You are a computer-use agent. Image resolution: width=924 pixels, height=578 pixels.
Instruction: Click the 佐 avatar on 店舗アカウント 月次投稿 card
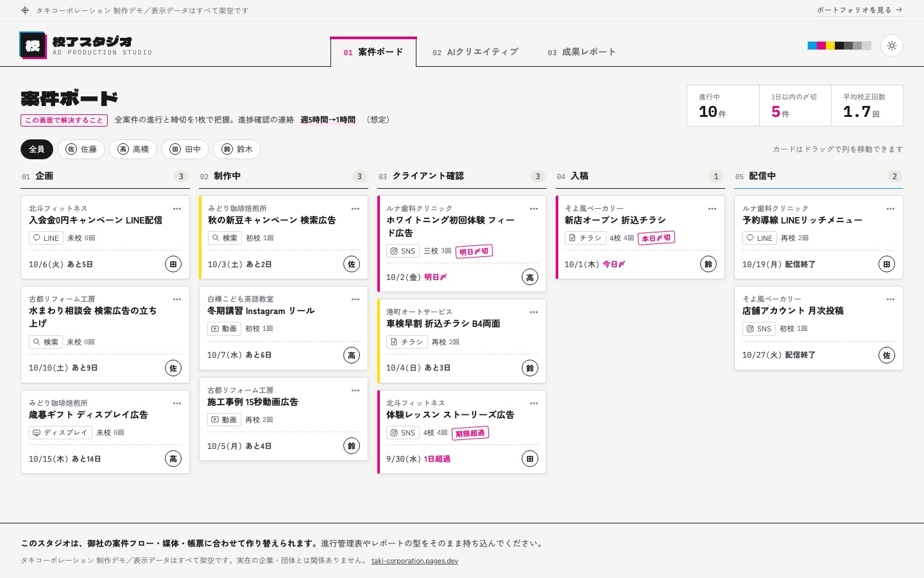coord(887,355)
